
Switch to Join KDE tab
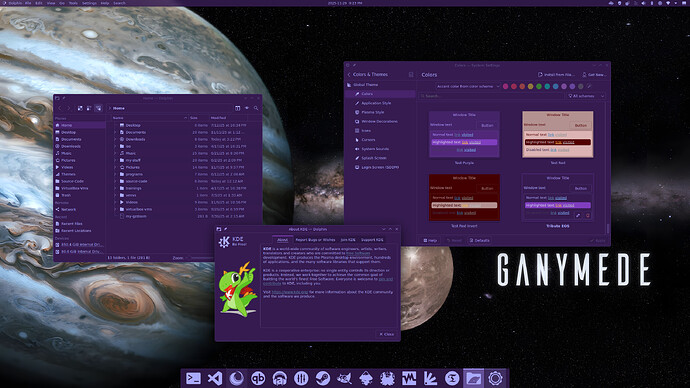pos(348,240)
